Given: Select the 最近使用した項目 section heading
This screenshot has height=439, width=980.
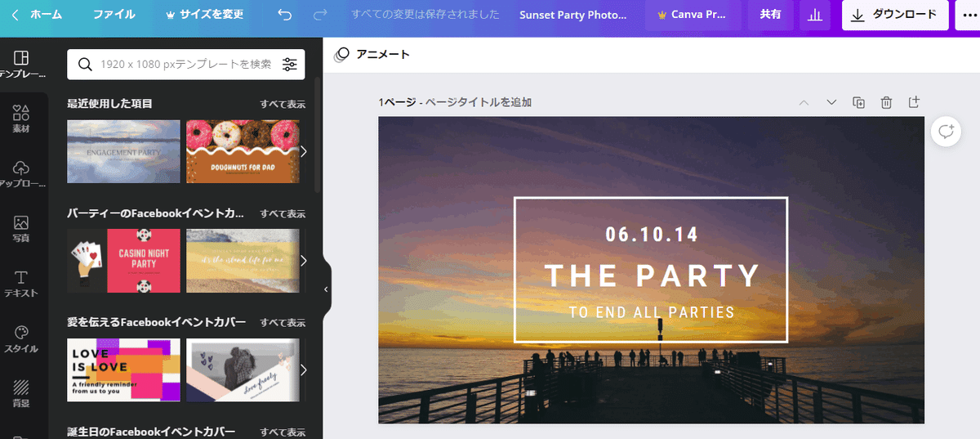Looking at the screenshot, I should 109,104.
